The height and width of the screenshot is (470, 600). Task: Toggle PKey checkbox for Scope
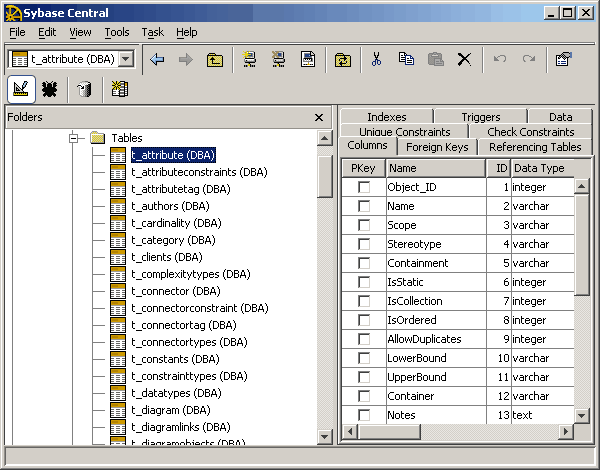(x=364, y=225)
